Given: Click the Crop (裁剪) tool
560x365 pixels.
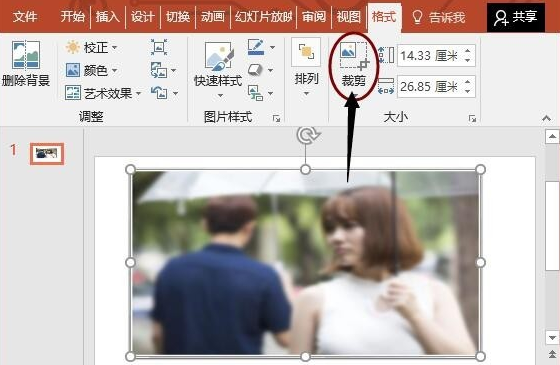Looking at the screenshot, I should [353, 65].
